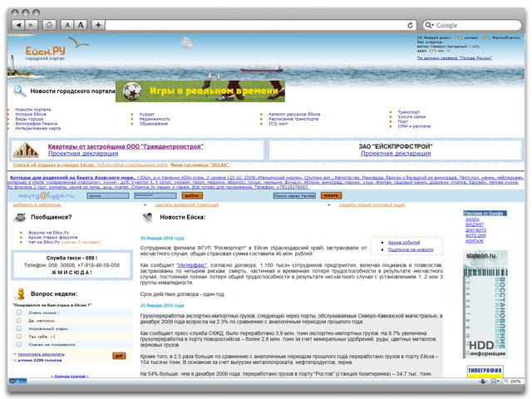This screenshot has height=399, width=532.
Task: Open Интерактивная карта menu link
Action: [37, 128]
